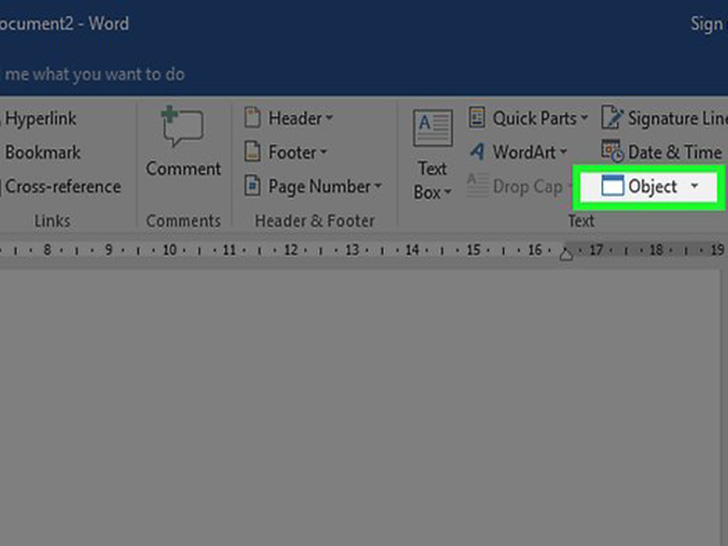Click the Signature Line label
Image resolution: width=728 pixels, height=546 pixels.
pos(677,118)
